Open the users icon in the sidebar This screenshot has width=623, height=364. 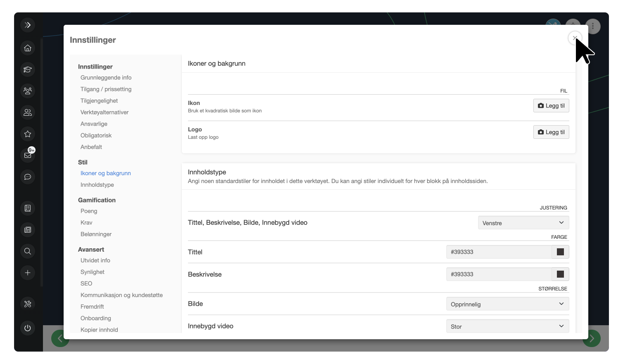[28, 112]
